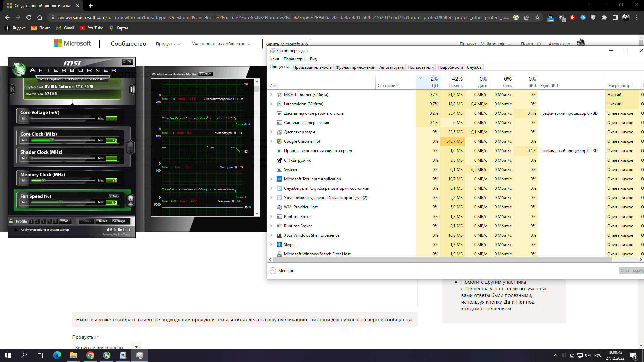
Task: Toggle User Define fan control gear
Action: tap(131, 200)
